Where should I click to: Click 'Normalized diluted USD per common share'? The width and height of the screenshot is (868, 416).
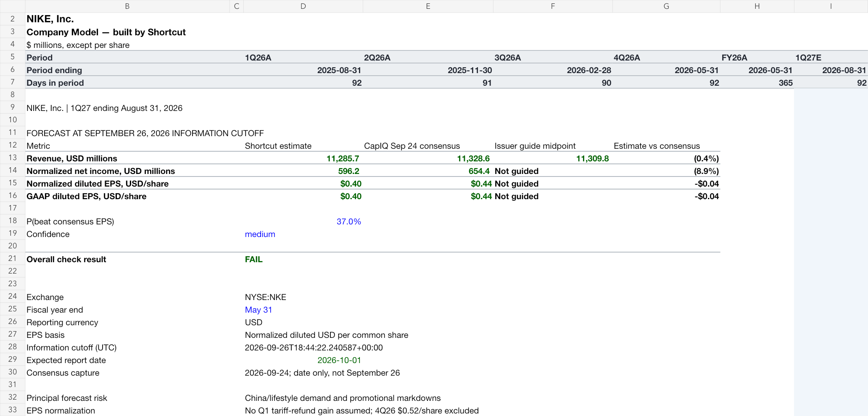tap(326, 335)
